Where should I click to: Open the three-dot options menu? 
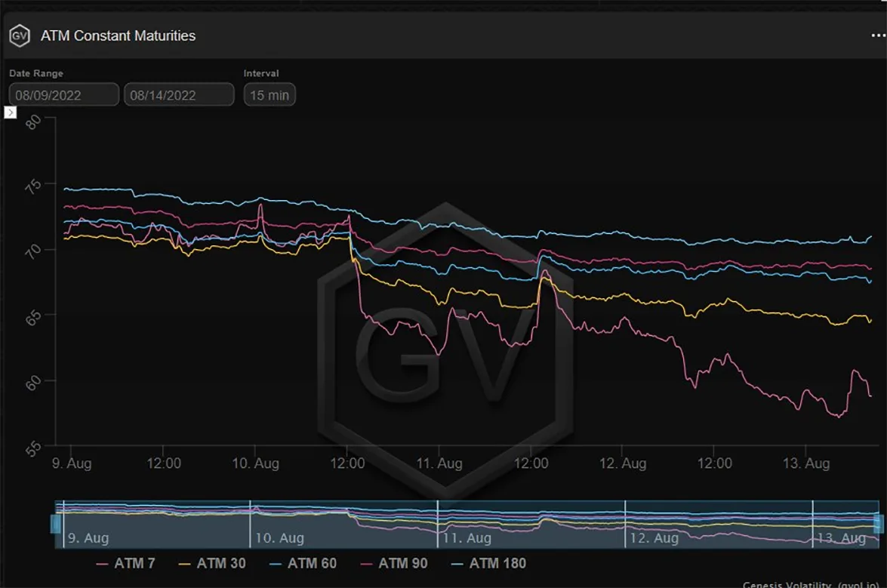879,35
